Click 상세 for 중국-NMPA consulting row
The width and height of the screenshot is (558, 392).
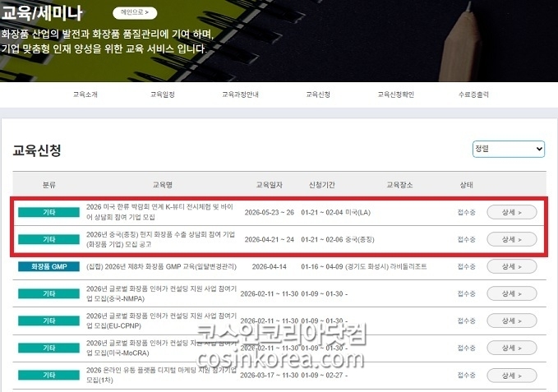coord(512,293)
